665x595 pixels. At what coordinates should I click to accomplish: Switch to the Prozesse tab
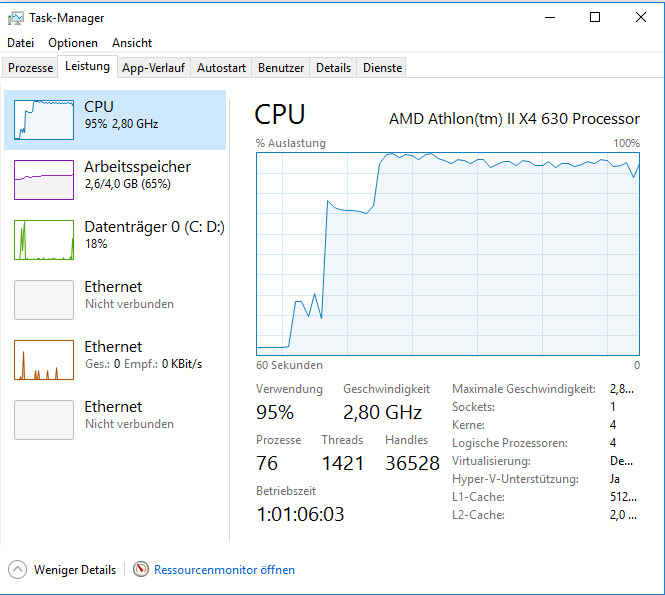click(x=30, y=68)
